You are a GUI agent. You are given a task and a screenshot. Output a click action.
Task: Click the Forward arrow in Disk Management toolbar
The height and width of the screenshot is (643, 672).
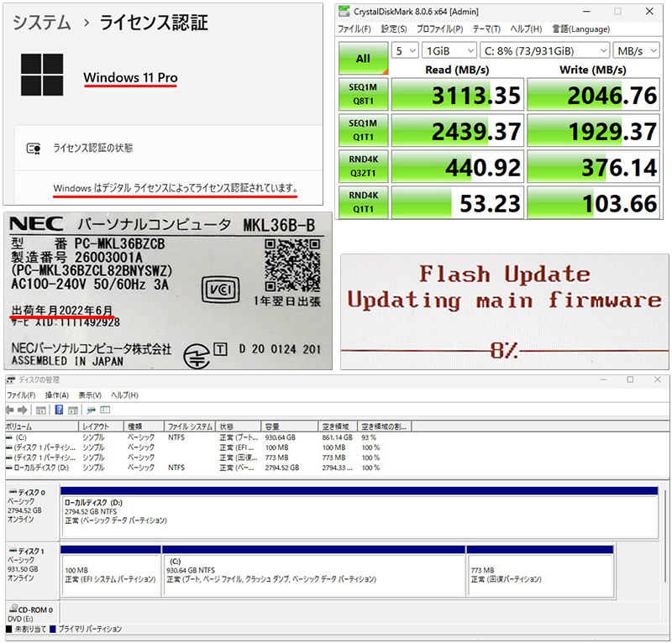click(23, 410)
